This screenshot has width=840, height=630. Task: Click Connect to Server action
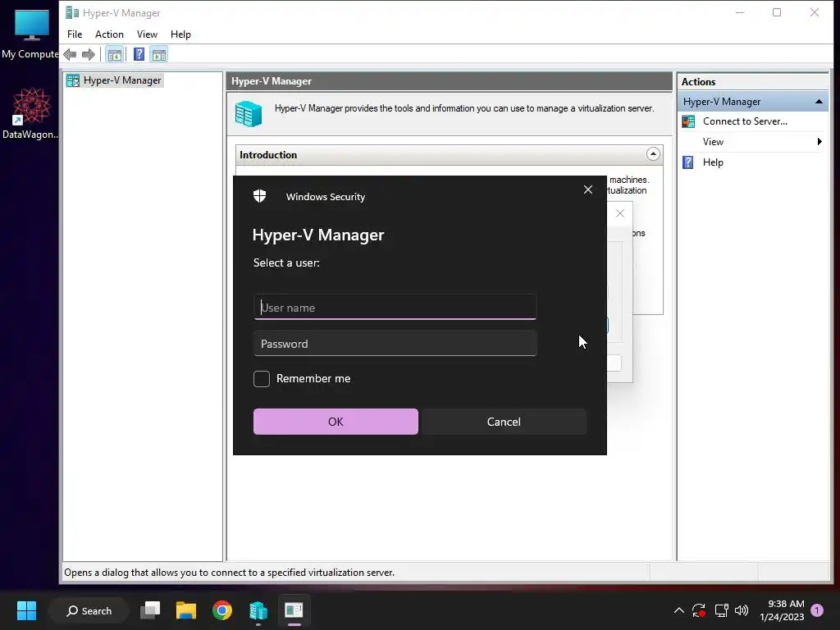click(x=745, y=121)
